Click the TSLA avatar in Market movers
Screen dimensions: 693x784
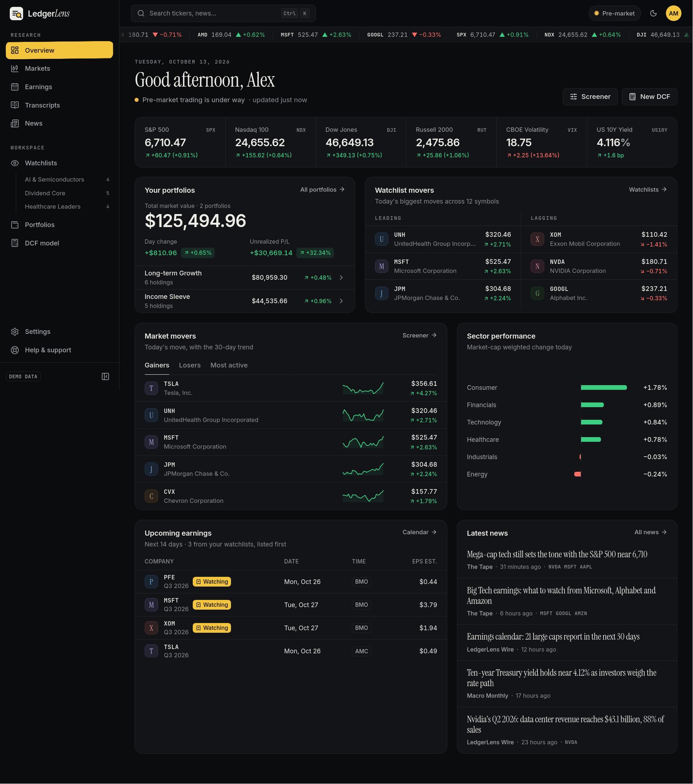152,388
